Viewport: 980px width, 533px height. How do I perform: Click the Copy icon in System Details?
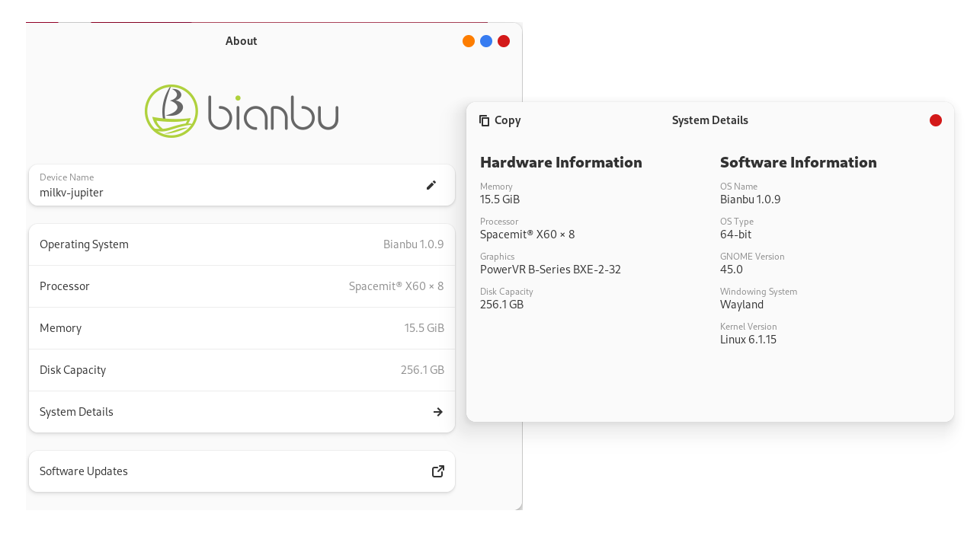click(484, 120)
